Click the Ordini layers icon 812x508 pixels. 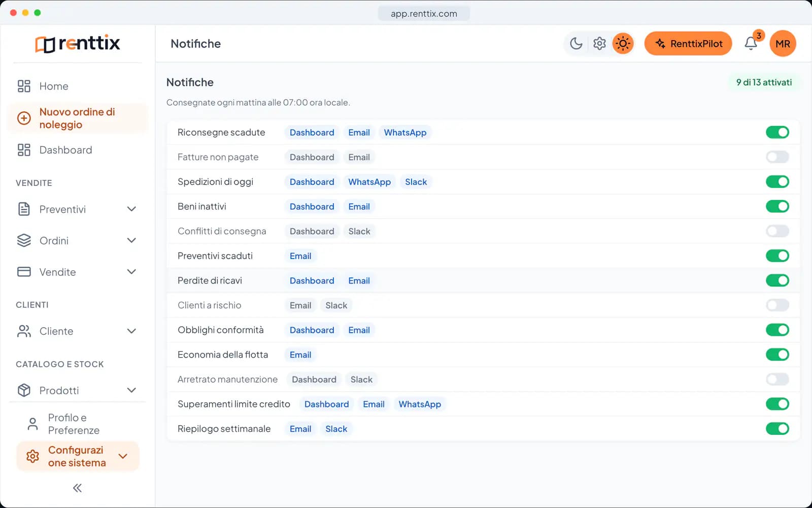tap(24, 240)
